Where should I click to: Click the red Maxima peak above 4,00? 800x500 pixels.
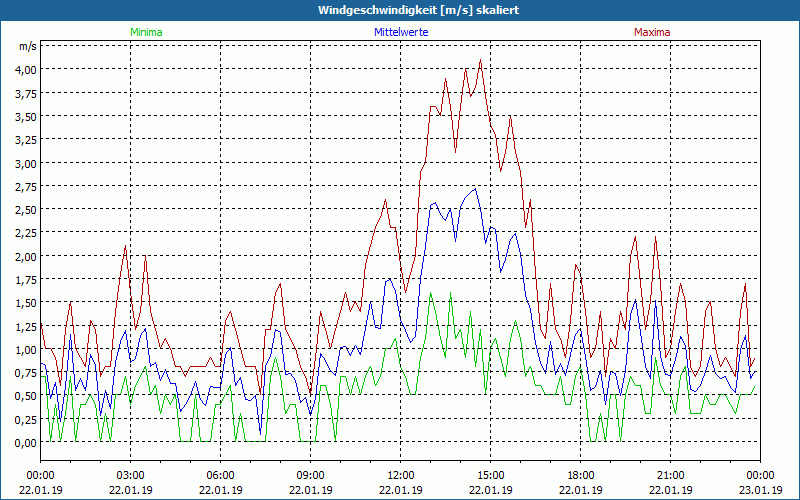480,60
